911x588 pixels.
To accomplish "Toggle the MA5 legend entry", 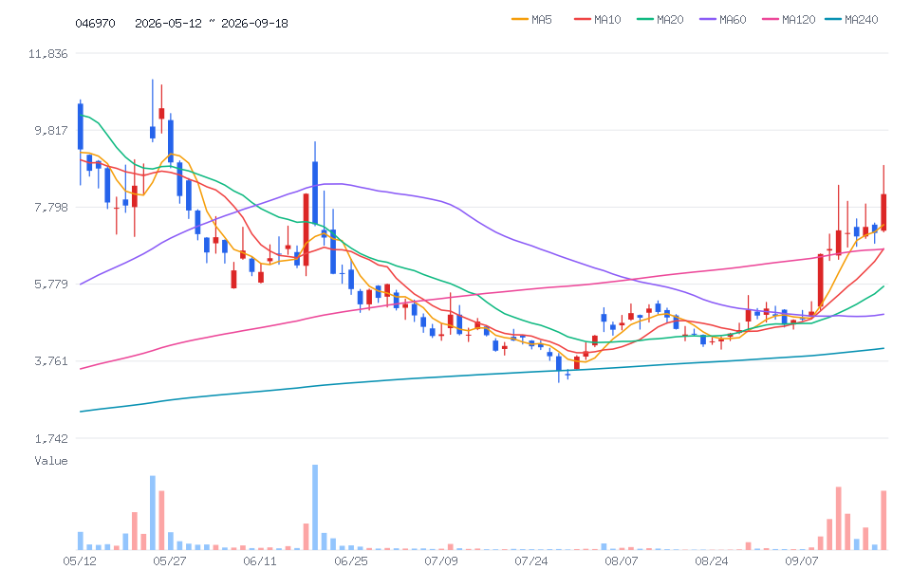I will pos(531,20).
